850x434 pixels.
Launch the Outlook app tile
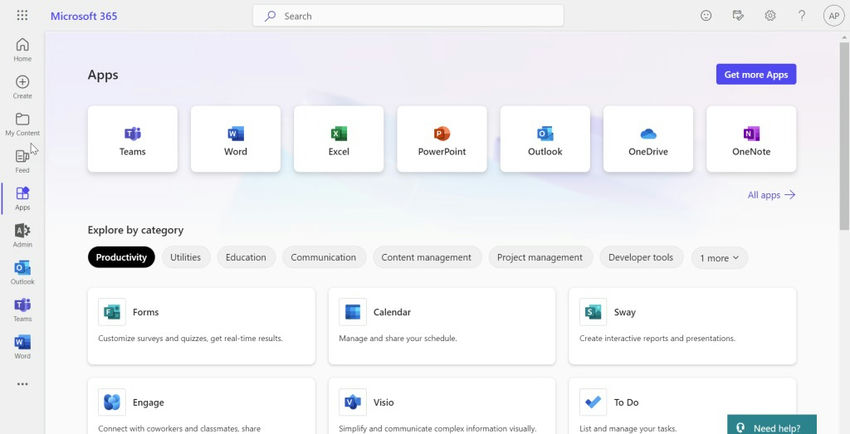pos(545,139)
